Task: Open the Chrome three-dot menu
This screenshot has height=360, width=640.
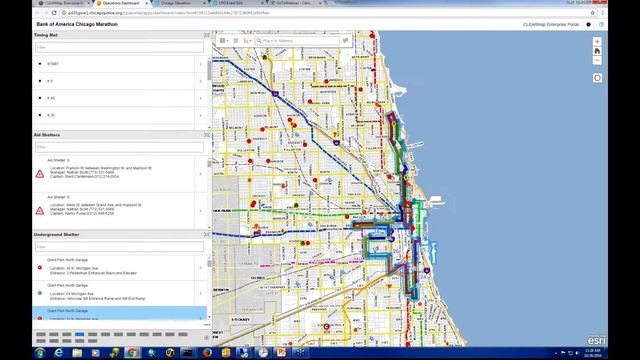Action: 602,13
